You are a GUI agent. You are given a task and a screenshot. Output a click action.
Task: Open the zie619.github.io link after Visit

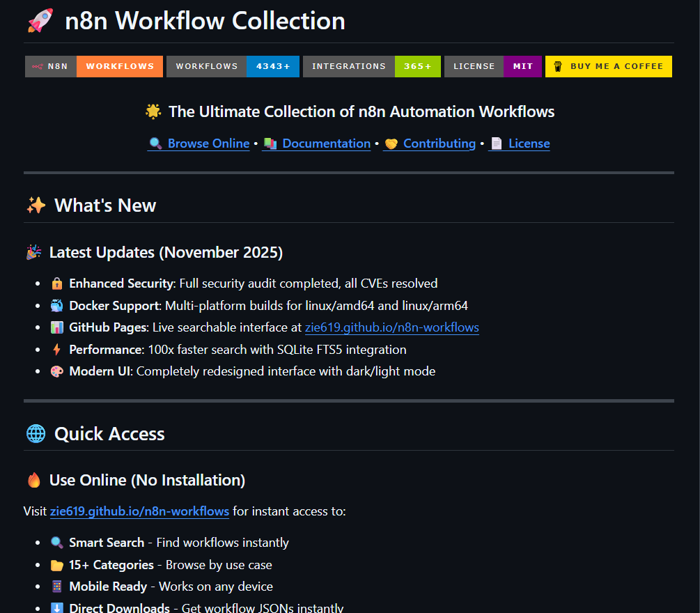coord(139,511)
